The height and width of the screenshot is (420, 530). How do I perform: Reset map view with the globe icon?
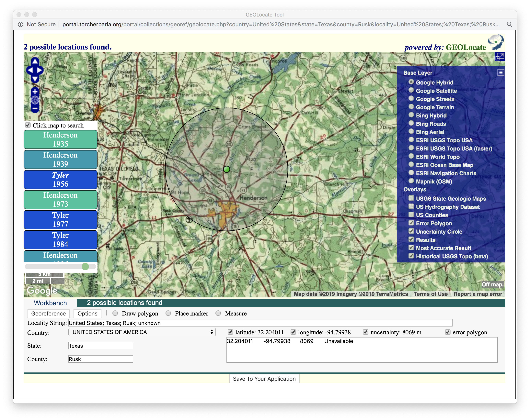(35, 100)
